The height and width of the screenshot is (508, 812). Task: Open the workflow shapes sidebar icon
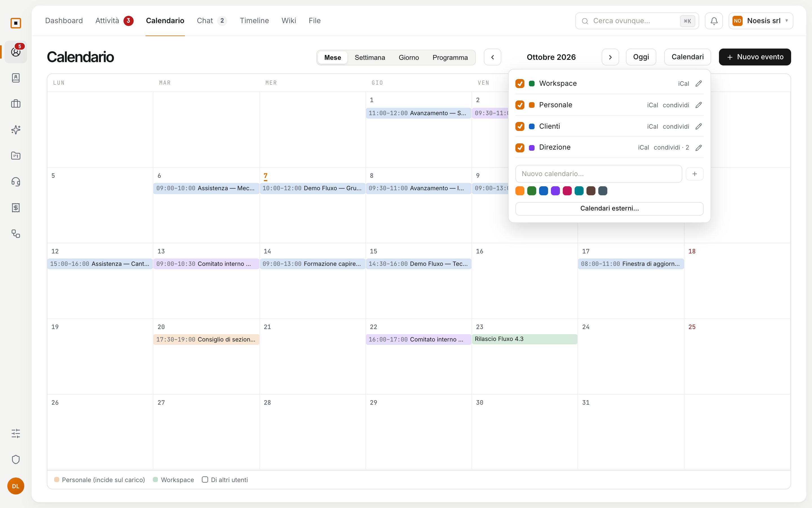16,233
